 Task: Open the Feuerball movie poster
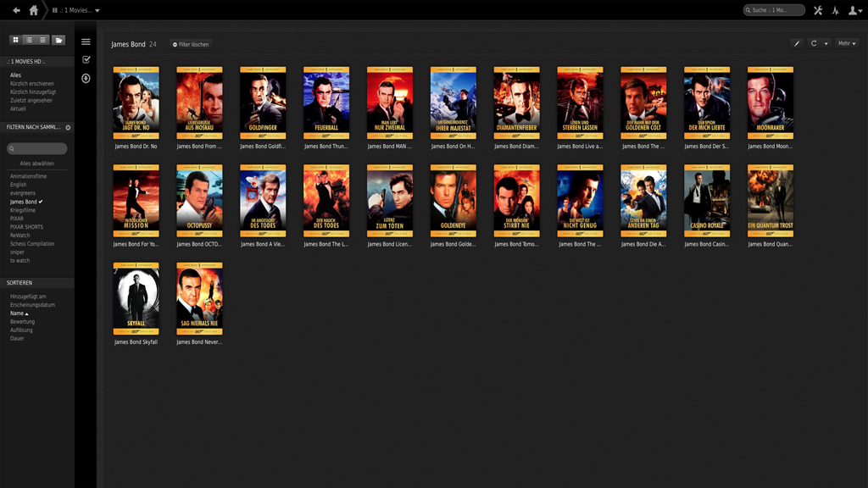click(326, 103)
